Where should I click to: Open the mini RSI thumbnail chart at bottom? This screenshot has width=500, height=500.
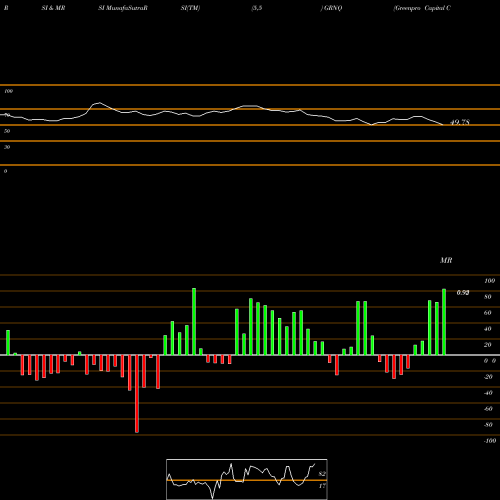(247, 479)
